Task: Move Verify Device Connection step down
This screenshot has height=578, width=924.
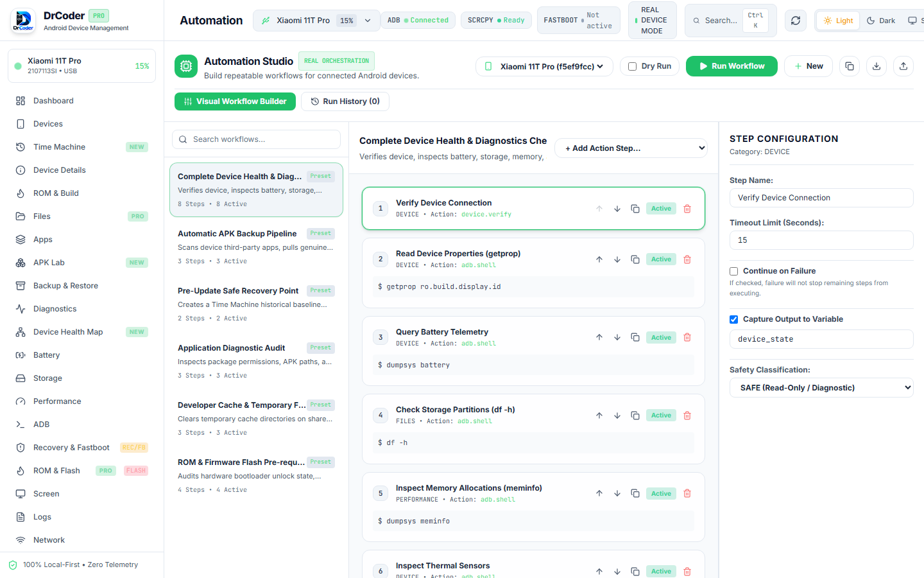Action: click(617, 209)
